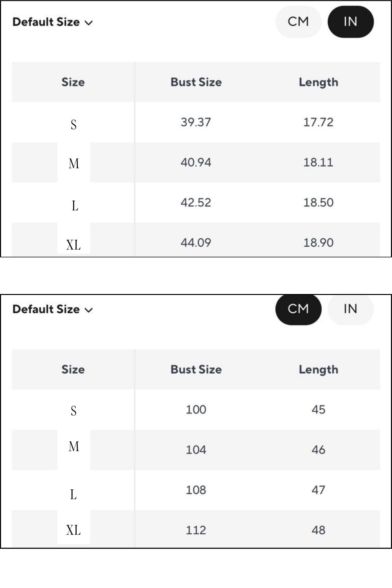The width and height of the screenshot is (392, 588).
Task: Switch bottom chart to IN units
Action: pyautogui.click(x=351, y=309)
